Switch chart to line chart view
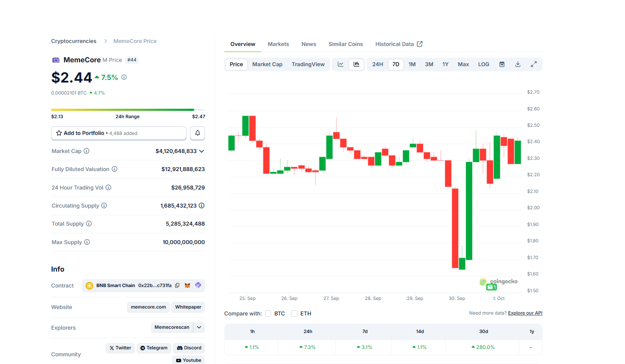625x364 pixels. pos(340,64)
